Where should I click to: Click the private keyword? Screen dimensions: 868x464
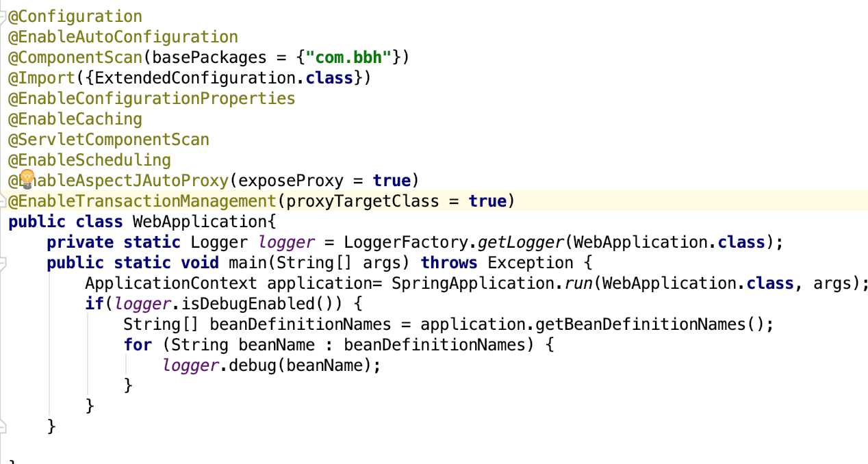80,242
